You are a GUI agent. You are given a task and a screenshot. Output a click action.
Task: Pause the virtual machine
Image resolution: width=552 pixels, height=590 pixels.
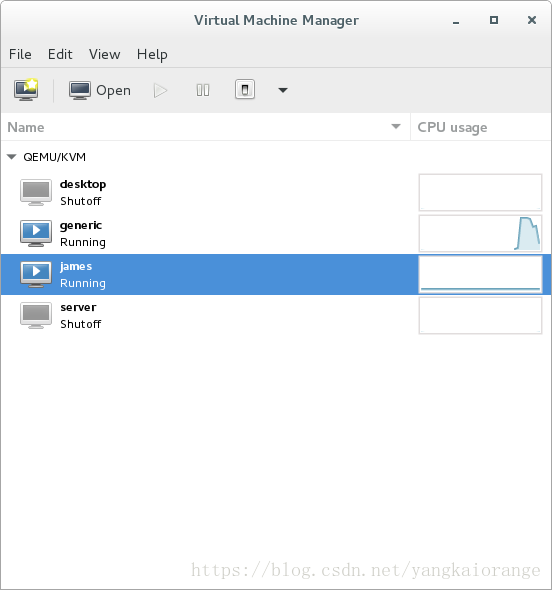(203, 90)
